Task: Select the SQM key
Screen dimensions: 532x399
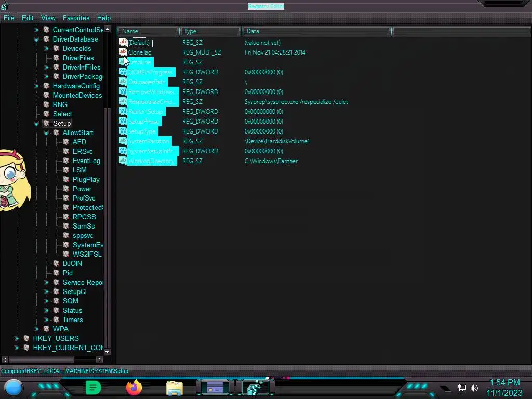Action: 70,301
